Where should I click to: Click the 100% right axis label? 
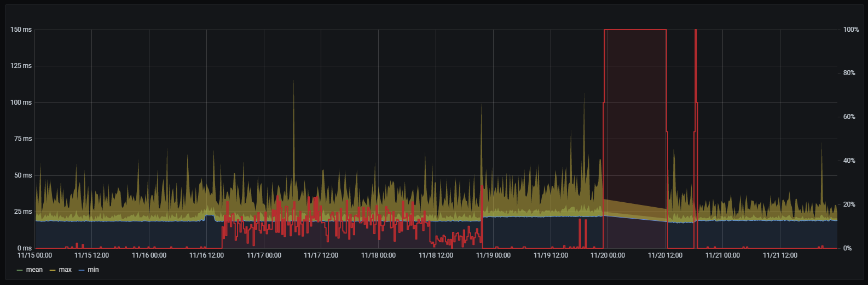pos(851,30)
